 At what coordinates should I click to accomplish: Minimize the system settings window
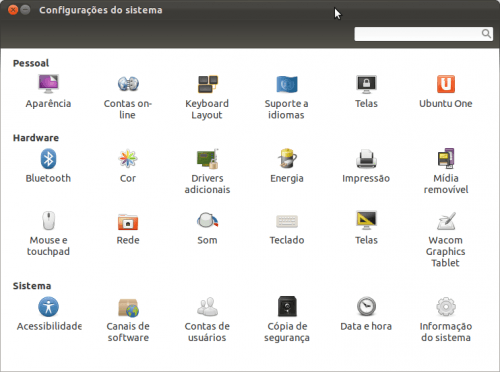tap(25, 10)
